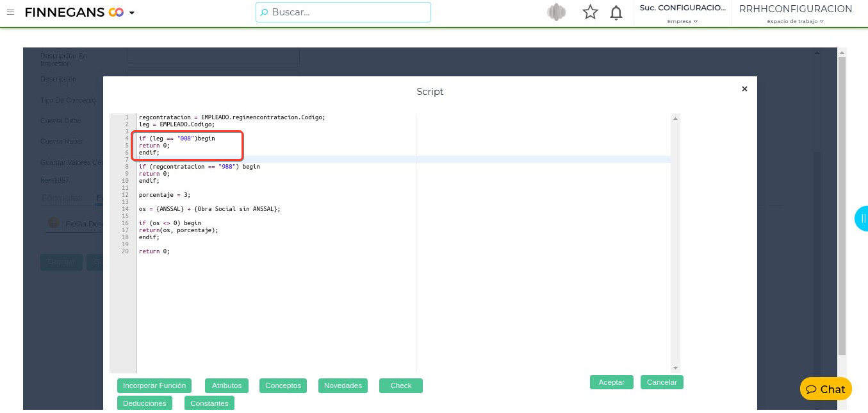Confirm script with Aceptar button
Screen dimensions: 868x413
point(612,382)
